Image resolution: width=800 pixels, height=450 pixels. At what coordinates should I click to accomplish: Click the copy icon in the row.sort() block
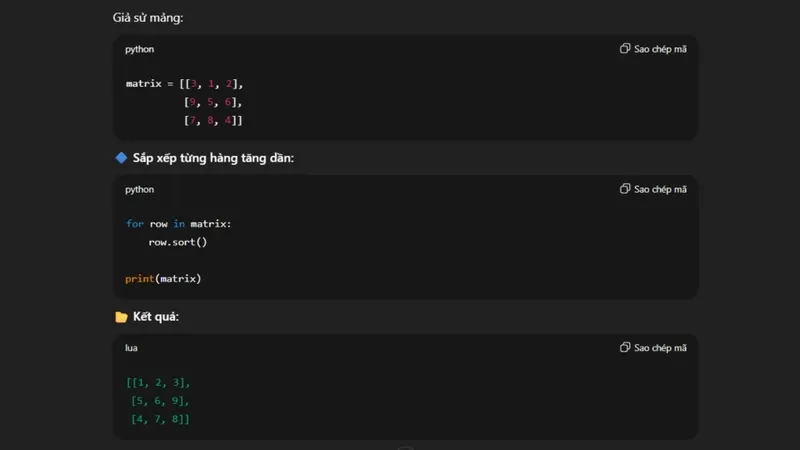[625, 189]
